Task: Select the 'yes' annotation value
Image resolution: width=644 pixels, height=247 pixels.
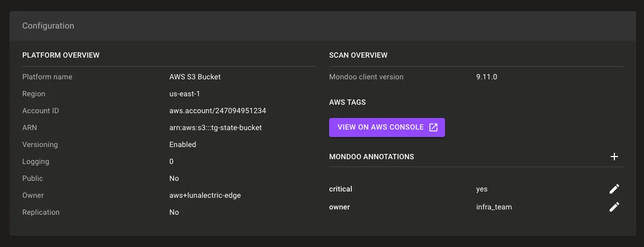Action: 482,189
